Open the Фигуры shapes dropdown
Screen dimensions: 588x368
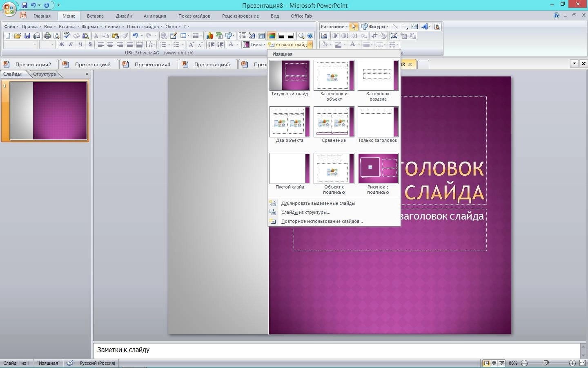(x=375, y=27)
